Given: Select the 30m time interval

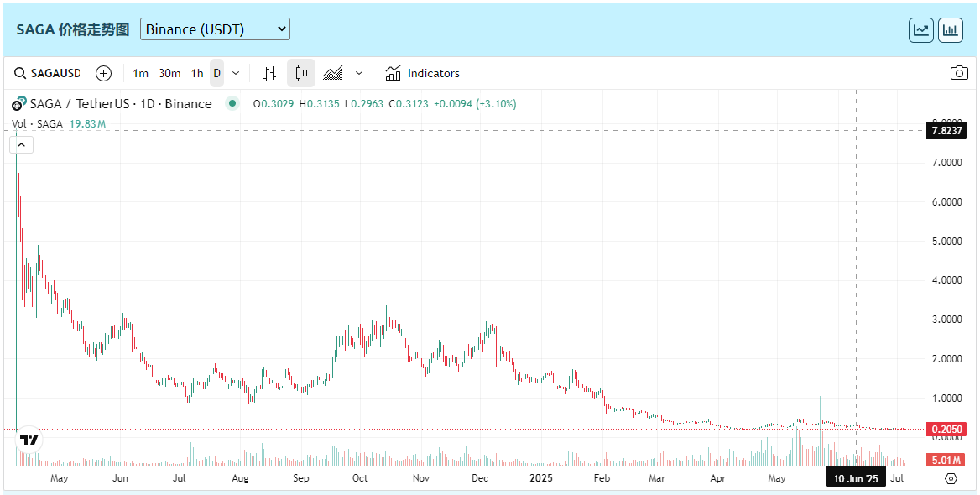Looking at the screenshot, I should pyautogui.click(x=169, y=73).
